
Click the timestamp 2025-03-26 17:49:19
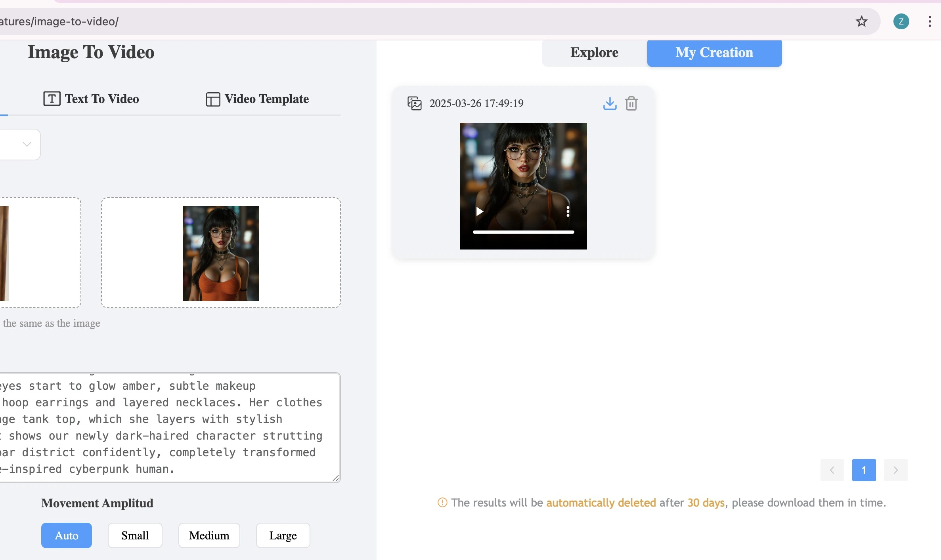click(x=476, y=103)
